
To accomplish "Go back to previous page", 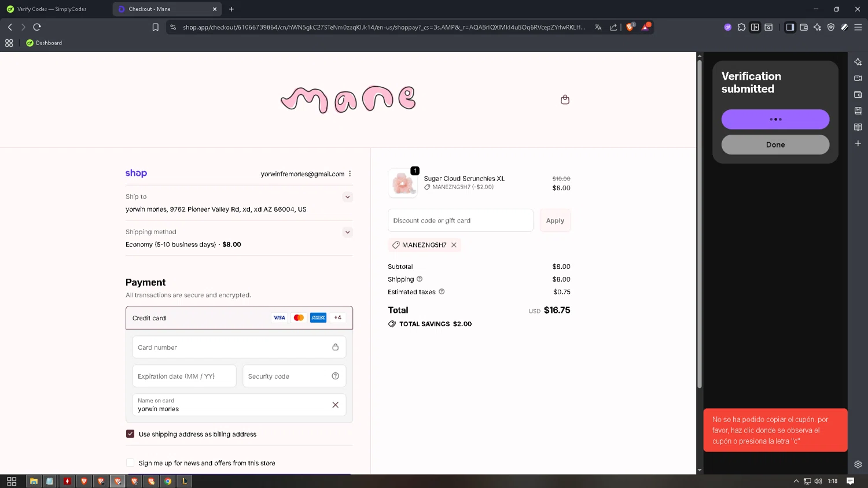I will point(10,27).
